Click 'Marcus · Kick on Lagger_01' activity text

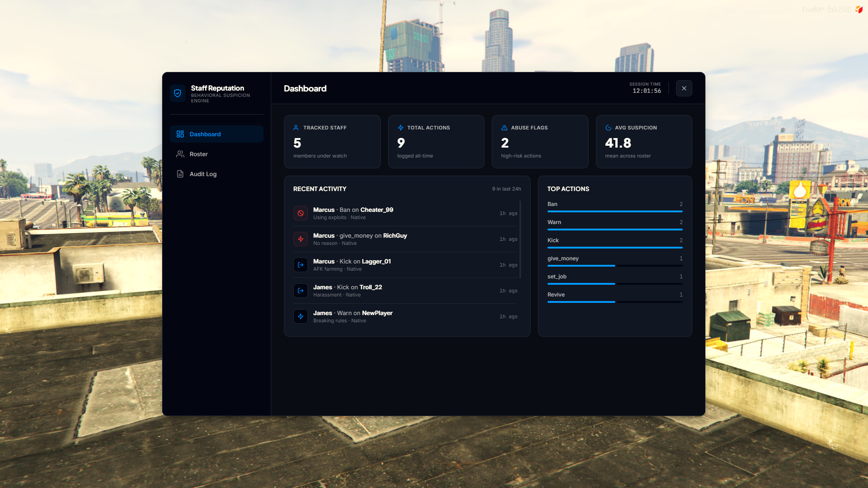click(352, 261)
